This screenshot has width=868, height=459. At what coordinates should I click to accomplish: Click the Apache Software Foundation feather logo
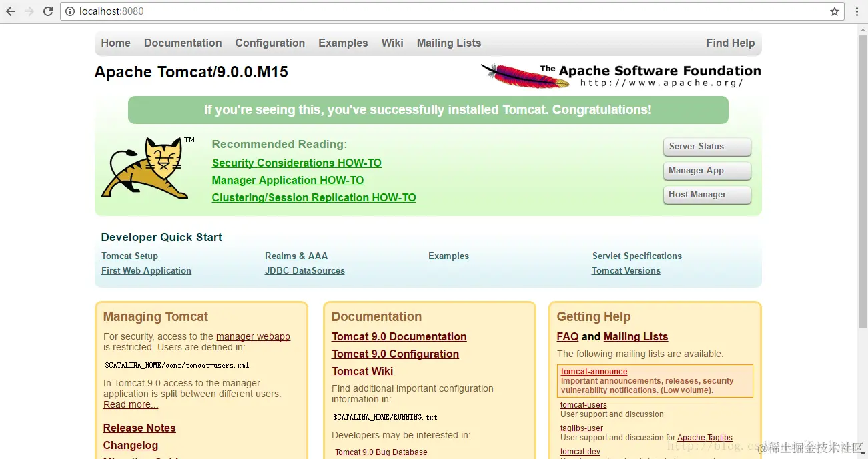point(620,75)
